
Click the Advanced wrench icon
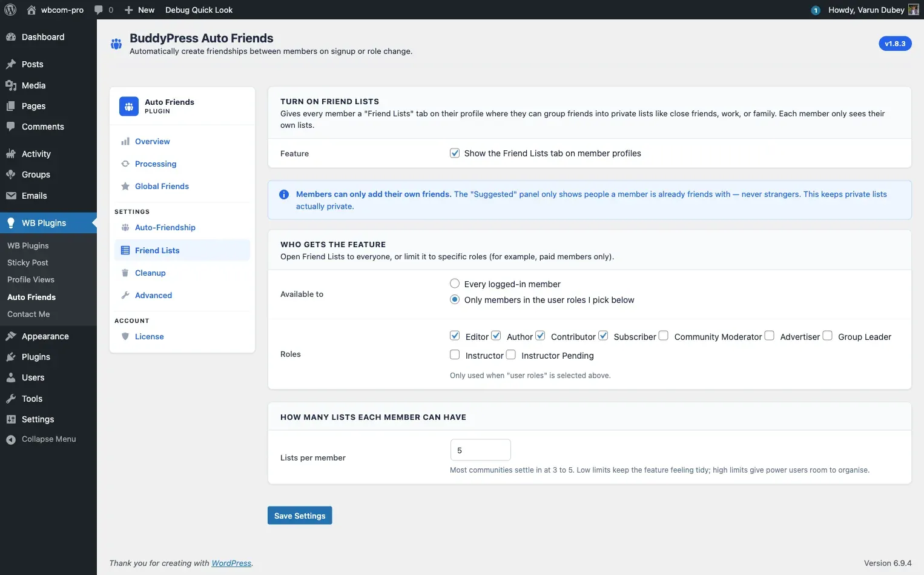(125, 296)
